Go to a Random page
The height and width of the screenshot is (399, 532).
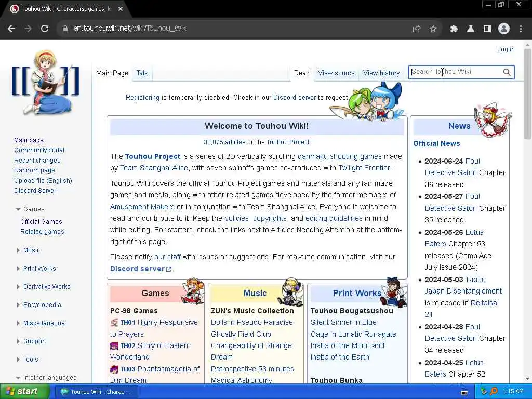pyautogui.click(x=34, y=170)
